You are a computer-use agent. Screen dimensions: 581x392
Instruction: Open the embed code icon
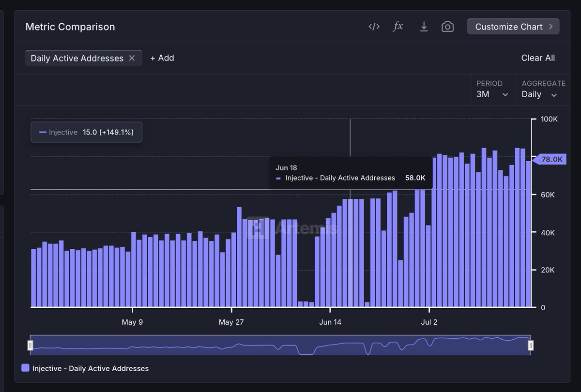pyautogui.click(x=374, y=27)
